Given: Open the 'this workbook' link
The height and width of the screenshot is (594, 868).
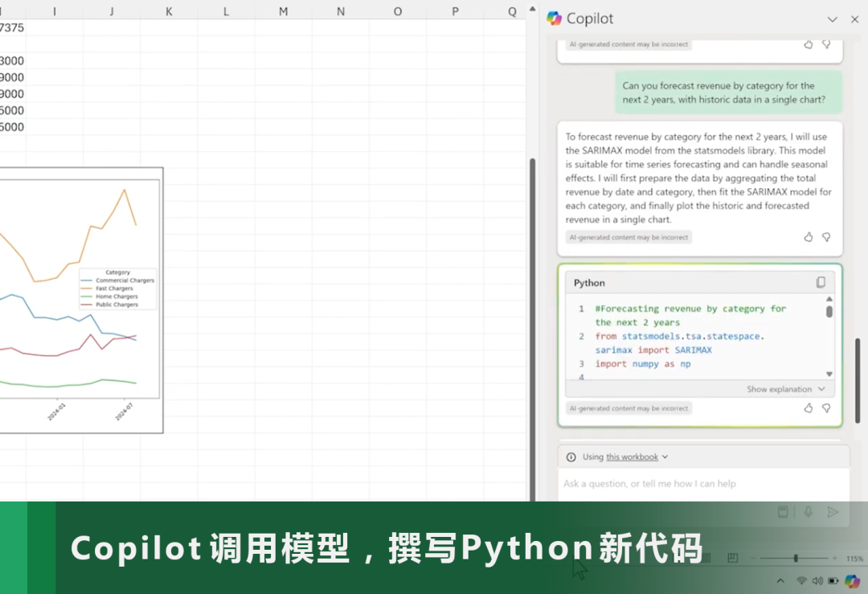Looking at the screenshot, I should point(632,457).
